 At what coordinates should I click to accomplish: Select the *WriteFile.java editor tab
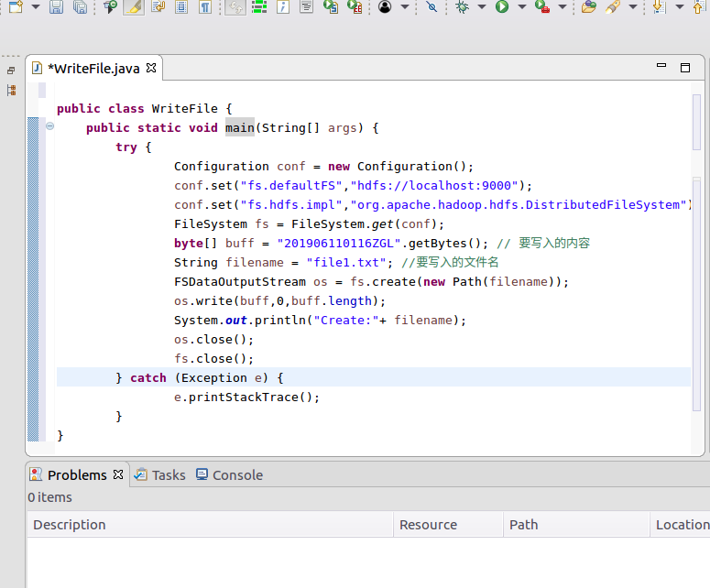coord(93,69)
